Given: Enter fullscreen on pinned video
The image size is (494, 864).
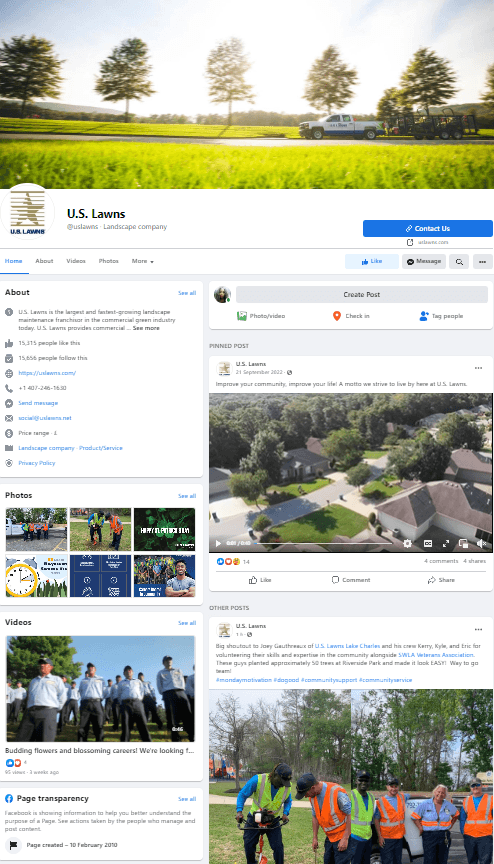Looking at the screenshot, I should point(446,543).
